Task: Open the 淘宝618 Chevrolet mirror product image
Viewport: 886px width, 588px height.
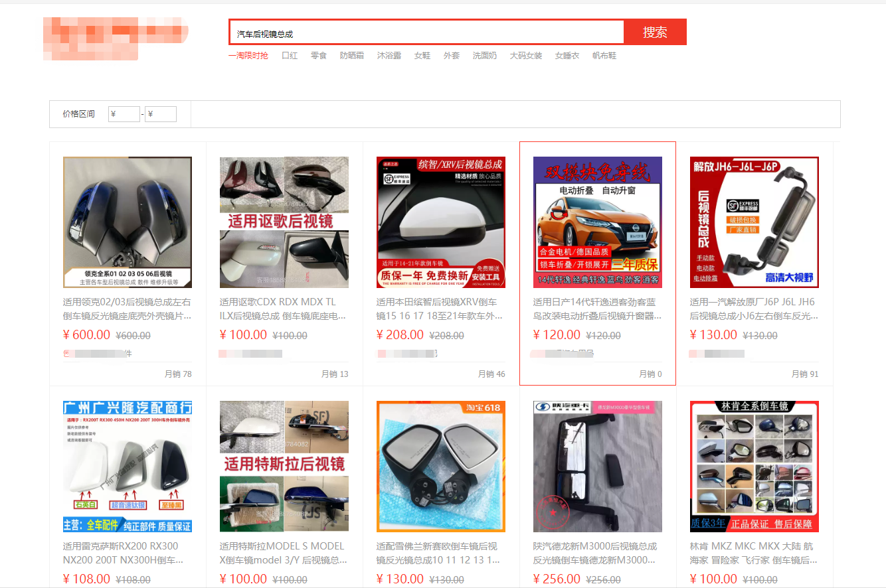Action: pos(441,466)
